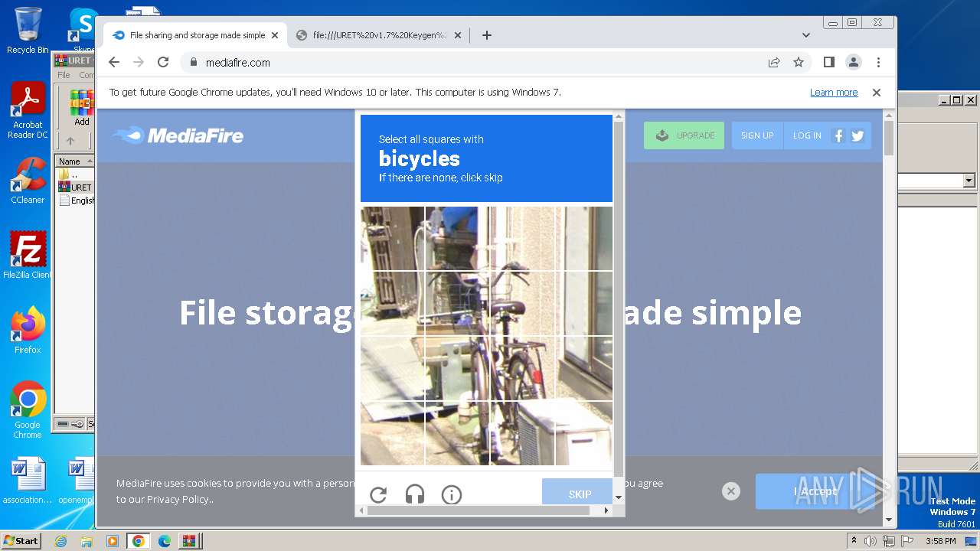This screenshot has height=551, width=980.
Task: Select the top-left captcha square
Action: tap(392, 238)
